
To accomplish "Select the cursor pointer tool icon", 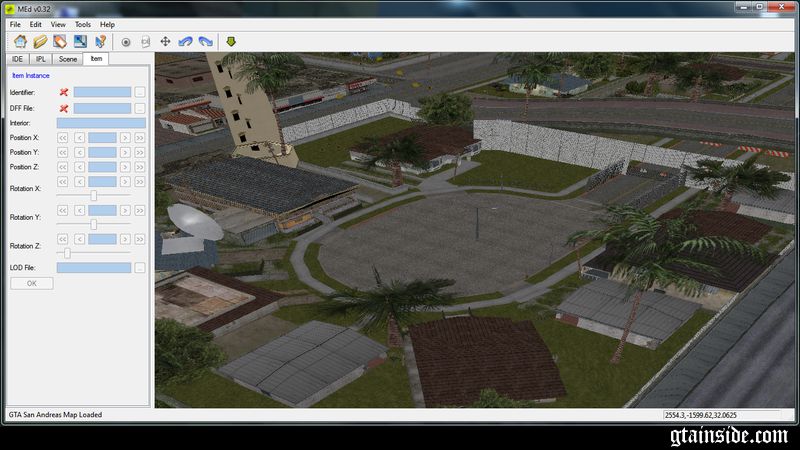I will click(100, 41).
